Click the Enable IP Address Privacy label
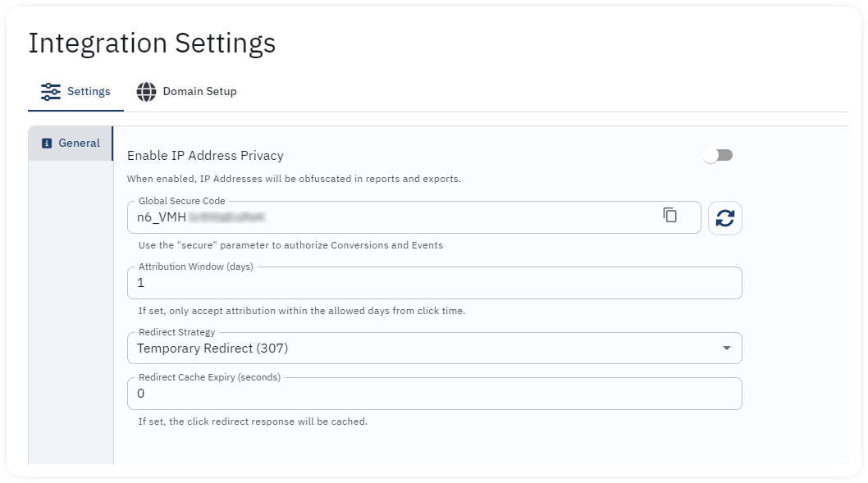Screen dimensions: 868x483 tap(205, 156)
